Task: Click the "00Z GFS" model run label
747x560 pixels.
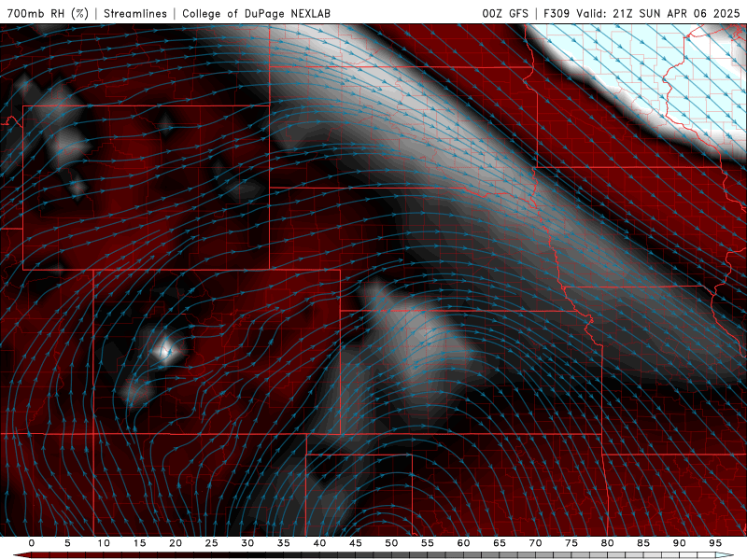Action: pos(505,13)
